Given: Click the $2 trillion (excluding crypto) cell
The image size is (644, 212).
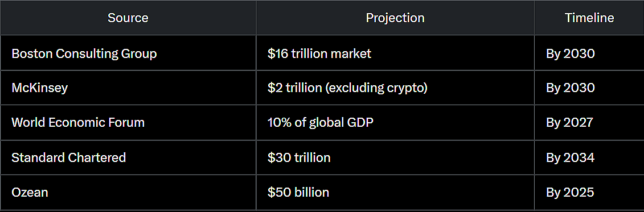Looking at the screenshot, I should coord(395,88).
